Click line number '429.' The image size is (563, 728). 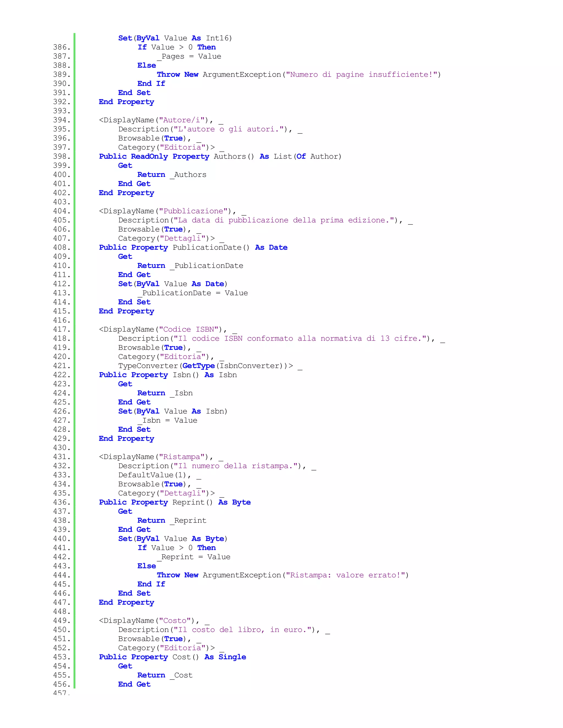[62, 438]
